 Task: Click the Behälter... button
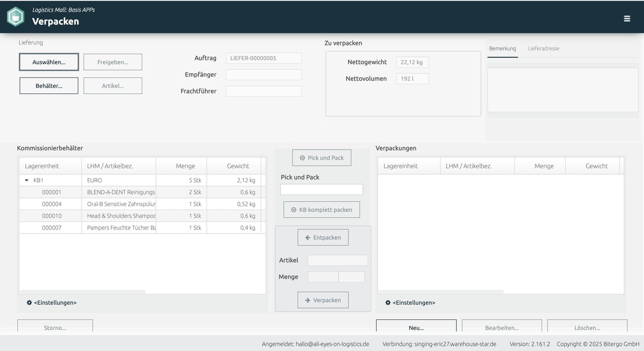point(49,86)
